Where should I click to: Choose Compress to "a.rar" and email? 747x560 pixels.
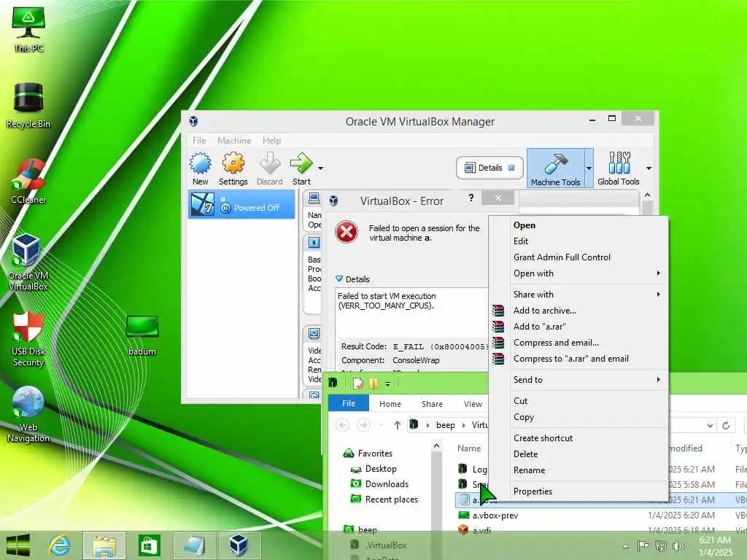[579, 359]
